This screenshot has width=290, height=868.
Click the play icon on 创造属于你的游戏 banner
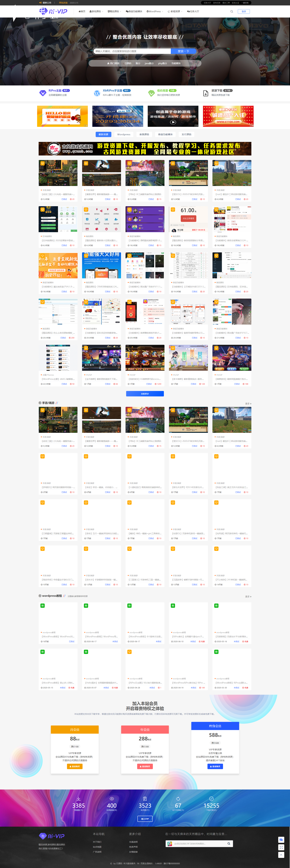tap(173, 122)
